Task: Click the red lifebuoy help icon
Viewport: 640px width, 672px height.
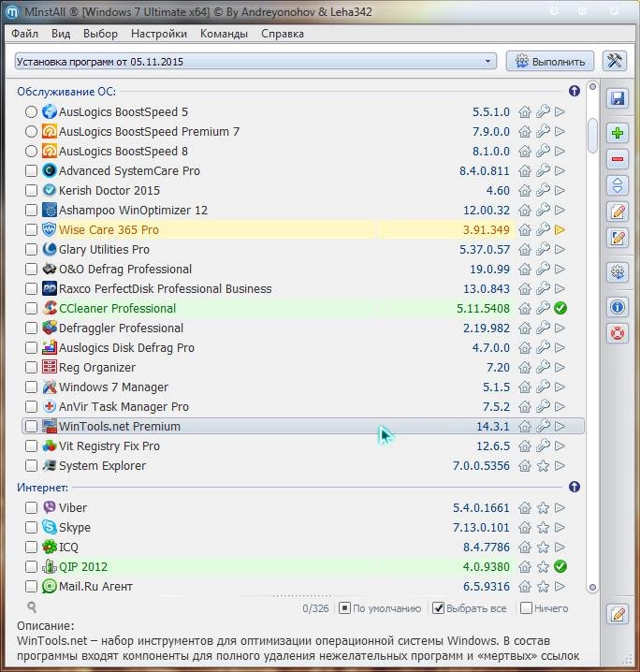Action: [618, 333]
